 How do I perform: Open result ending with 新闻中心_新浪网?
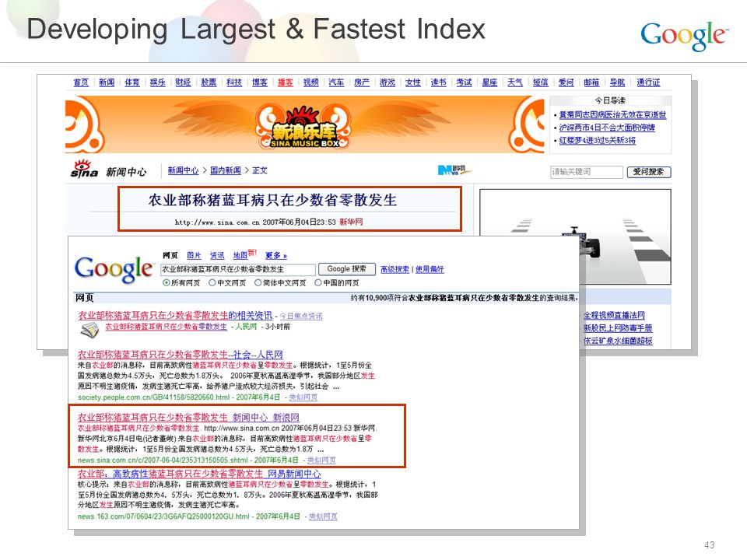pyautogui.click(x=188, y=418)
